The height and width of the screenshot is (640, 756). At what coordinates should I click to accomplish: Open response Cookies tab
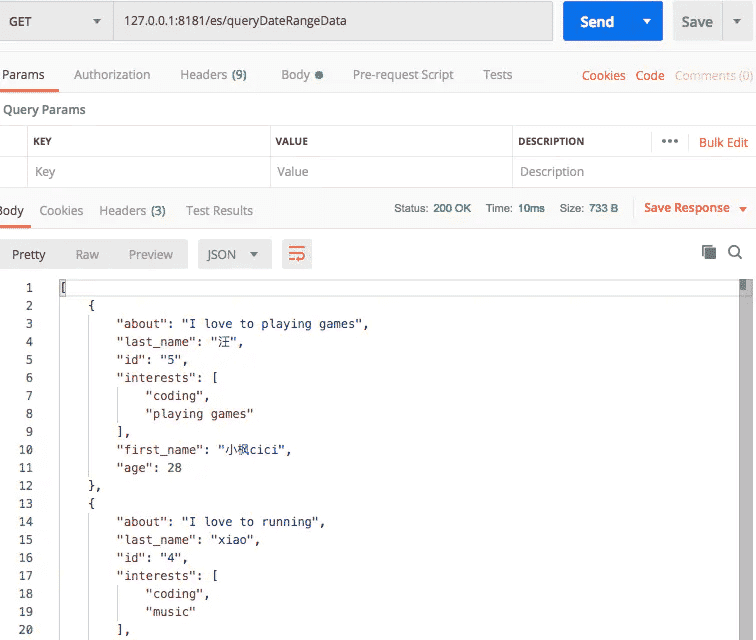(61, 211)
